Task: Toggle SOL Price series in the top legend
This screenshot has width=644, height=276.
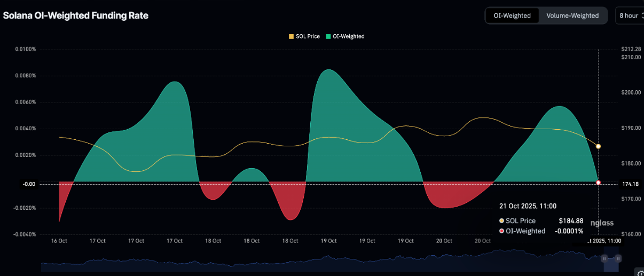Action: (304, 36)
